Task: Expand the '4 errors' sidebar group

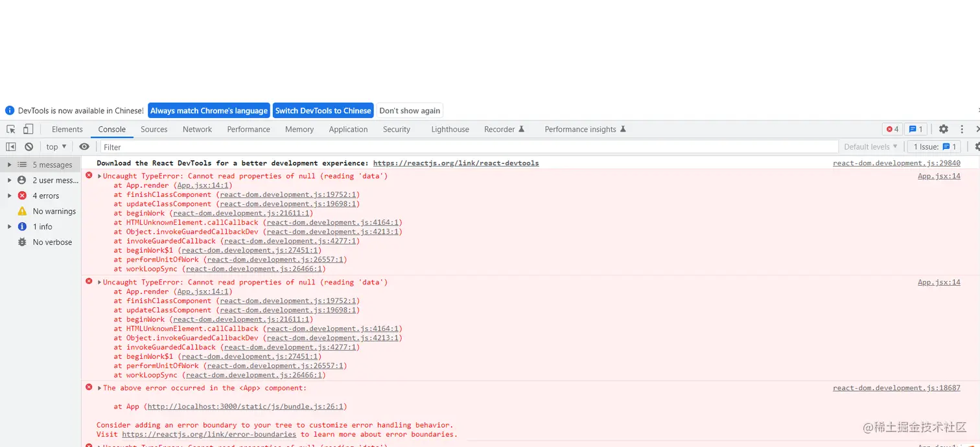Action: click(10, 196)
